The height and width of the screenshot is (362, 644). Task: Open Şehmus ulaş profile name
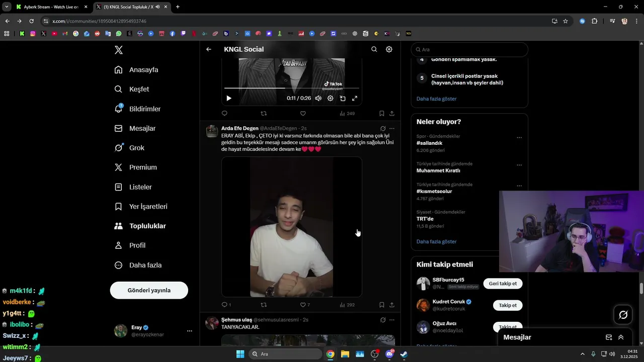click(x=236, y=320)
